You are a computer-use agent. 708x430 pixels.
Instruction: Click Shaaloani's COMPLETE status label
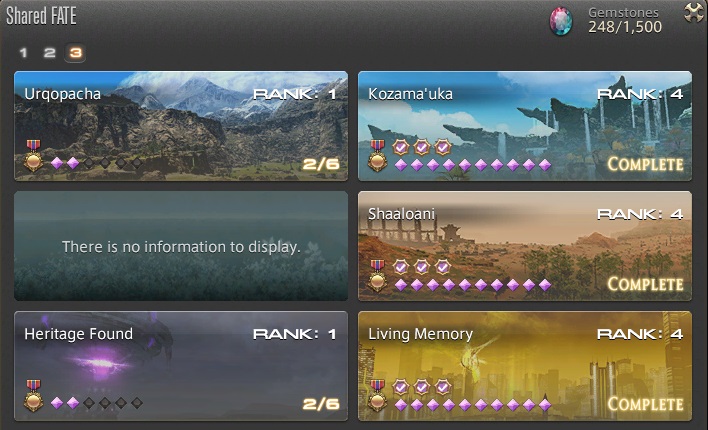coord(645,284)
